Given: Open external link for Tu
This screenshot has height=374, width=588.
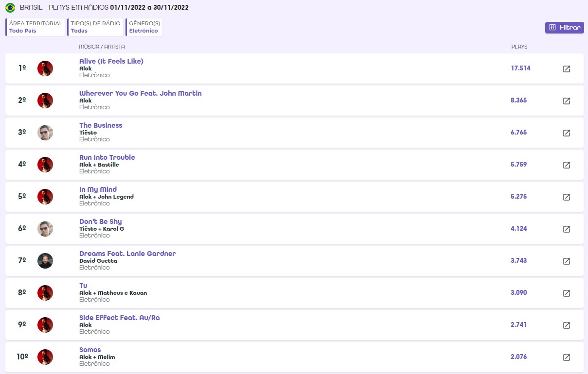Looking at the screenshot, I should coord(567,293).
